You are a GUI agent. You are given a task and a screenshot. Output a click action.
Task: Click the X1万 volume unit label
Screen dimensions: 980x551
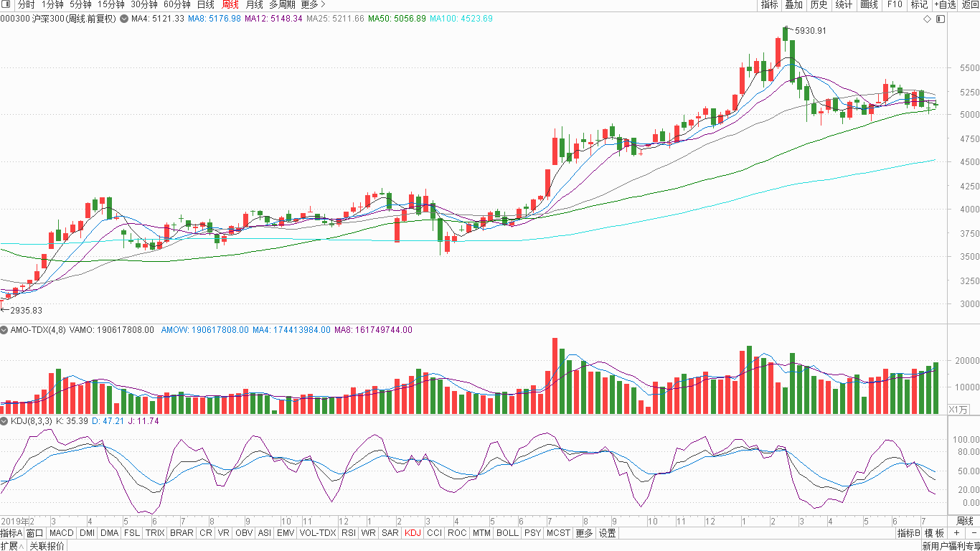(958, 409)
